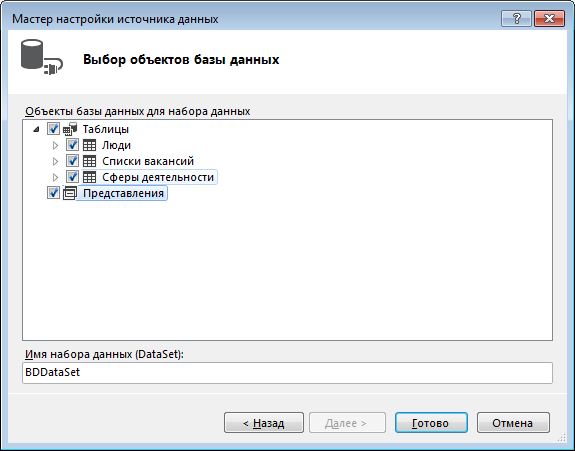This screenshot has width=575, height=451.
Task: Click the Таблицы database tables icon
Action: pyautogui.click(x=70, y=129)
